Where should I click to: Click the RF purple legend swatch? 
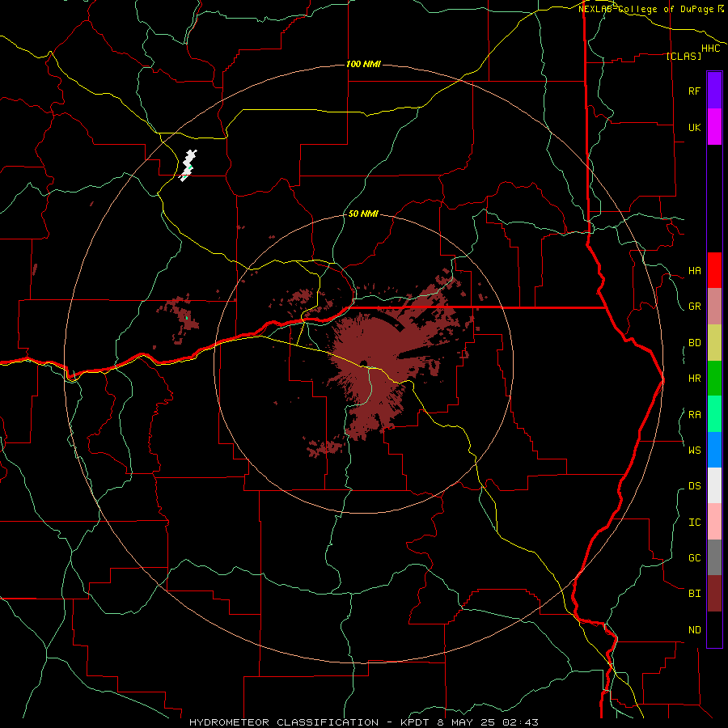click(x=714, y=90)
